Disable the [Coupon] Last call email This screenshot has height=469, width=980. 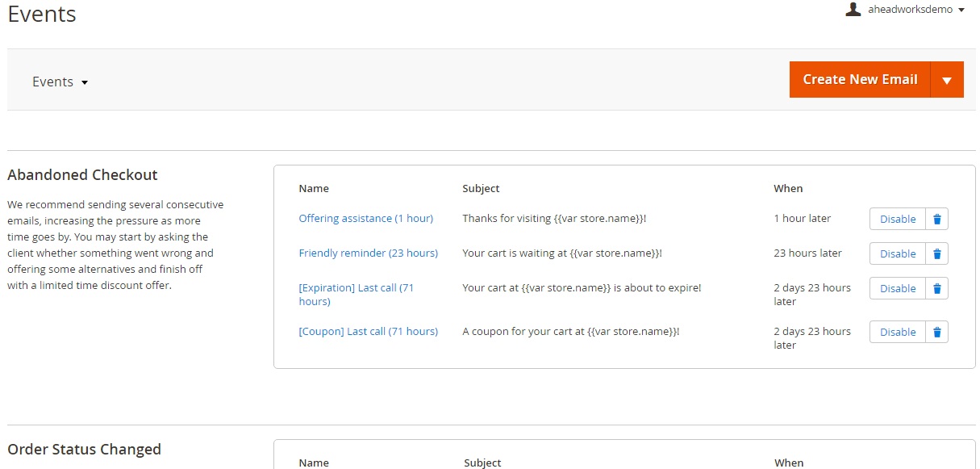tap(897, 332)
